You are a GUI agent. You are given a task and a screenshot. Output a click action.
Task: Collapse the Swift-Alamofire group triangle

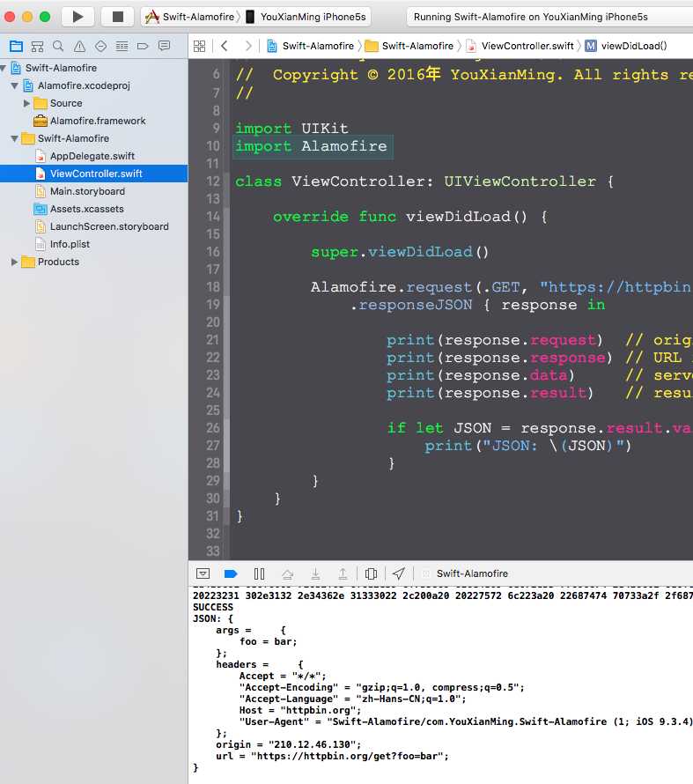[15, 138]
